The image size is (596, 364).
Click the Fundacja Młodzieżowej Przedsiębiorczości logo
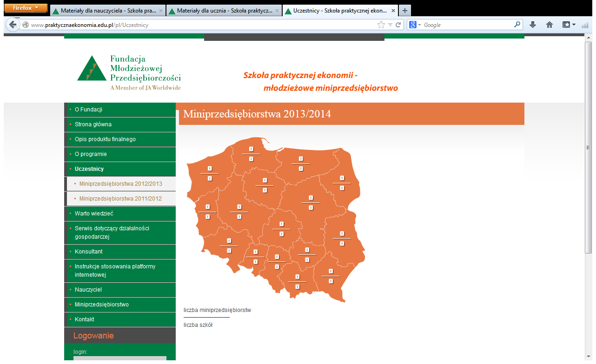129,72
